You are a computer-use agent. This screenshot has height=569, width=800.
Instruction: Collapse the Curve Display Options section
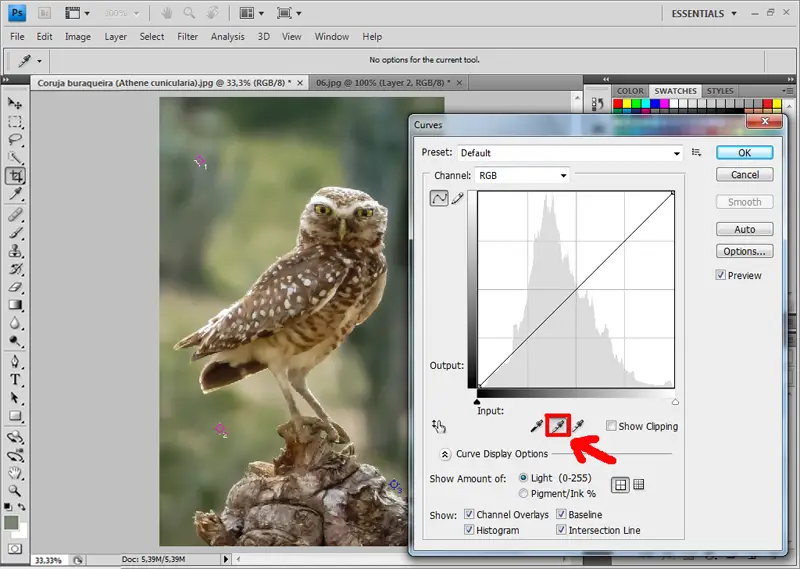(x=445, y=453)
